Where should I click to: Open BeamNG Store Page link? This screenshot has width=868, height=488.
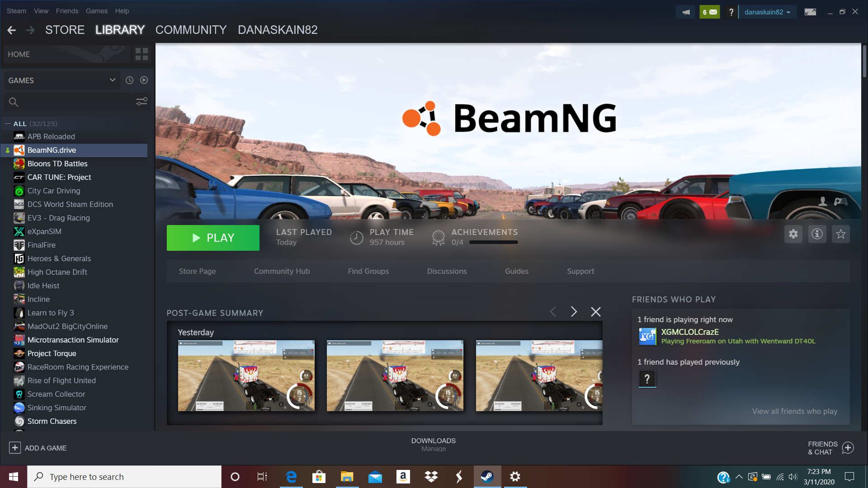197,271
